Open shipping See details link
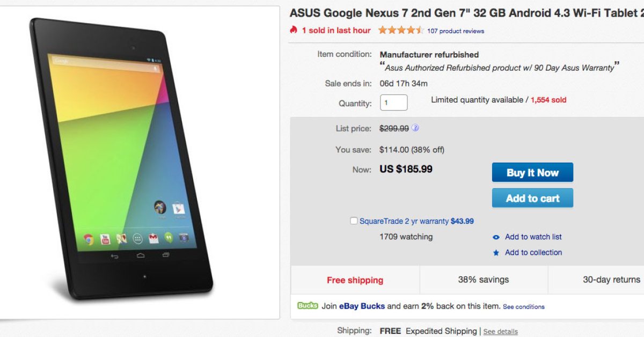This screenshot has width=644, height=337. tap(500, 332)
